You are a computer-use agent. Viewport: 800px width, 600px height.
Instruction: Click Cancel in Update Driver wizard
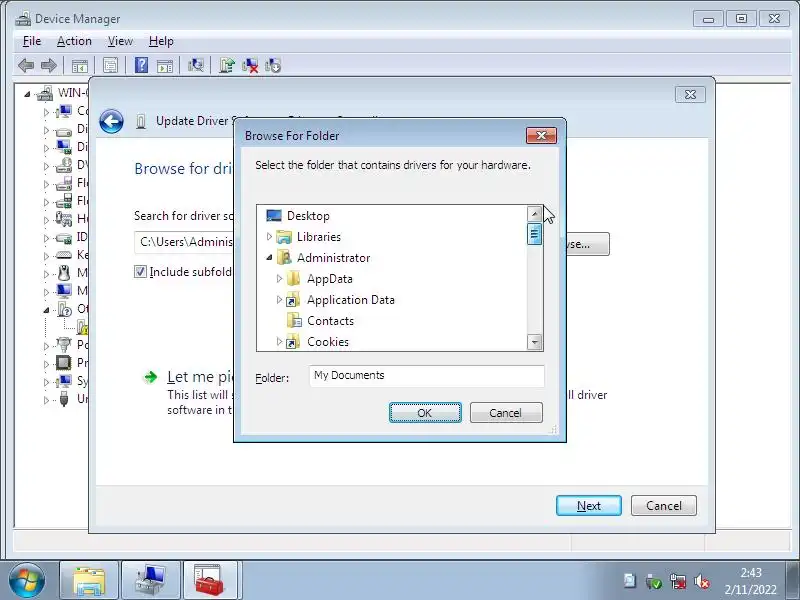click(664, 506)
